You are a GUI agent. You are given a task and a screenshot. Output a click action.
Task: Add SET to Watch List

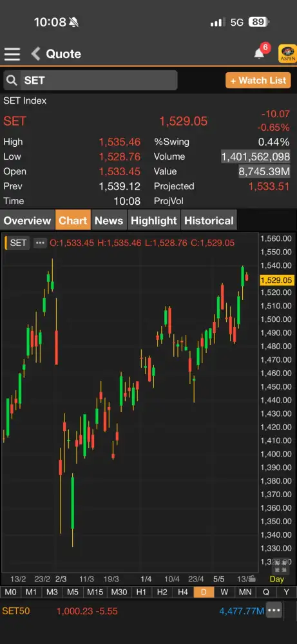coord(258,80)
